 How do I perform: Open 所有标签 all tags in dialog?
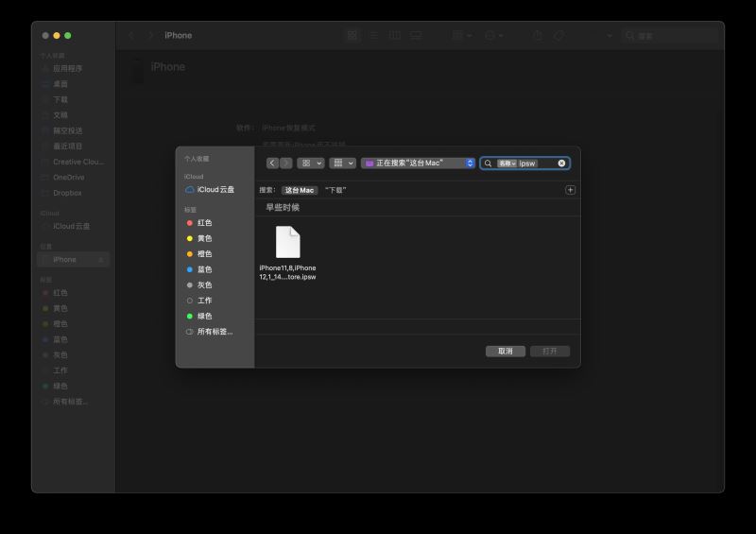point(209,332)
